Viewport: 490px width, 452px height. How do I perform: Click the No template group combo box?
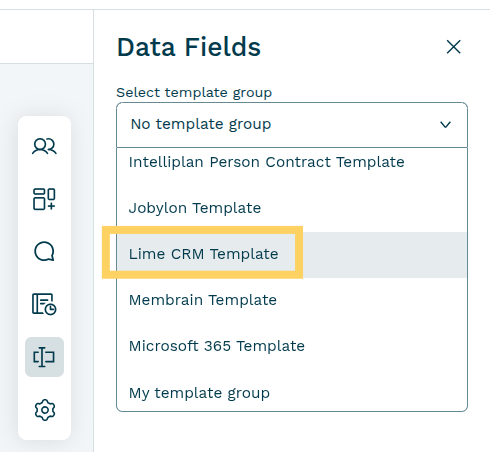click(292, 125)
